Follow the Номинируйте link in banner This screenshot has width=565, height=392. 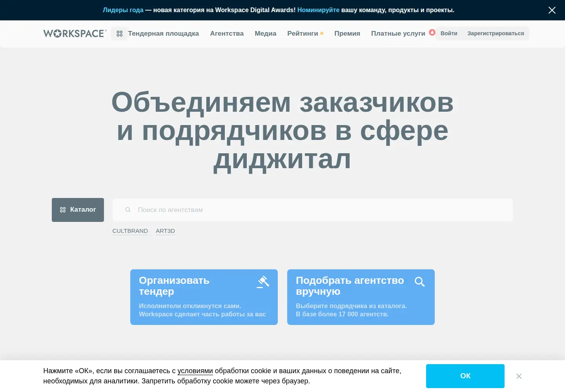pos(318,10)
